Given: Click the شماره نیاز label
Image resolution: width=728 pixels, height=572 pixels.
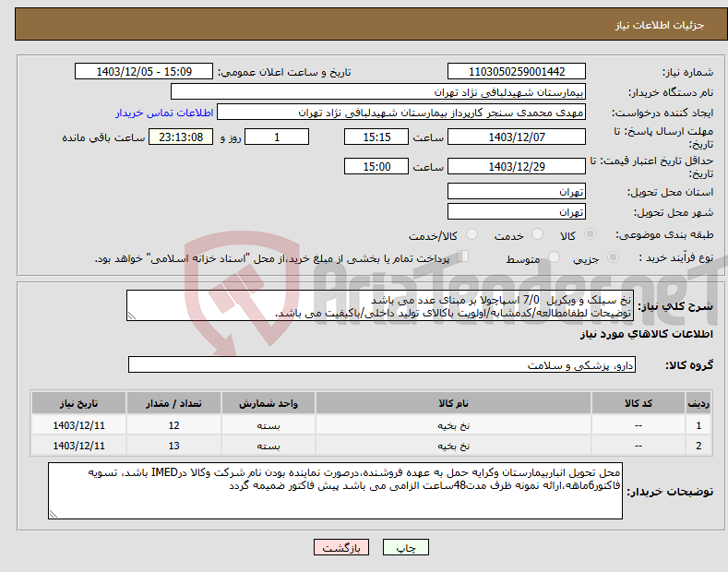Looking at the screenshot, I should pyautogui.click(x=687, y=72).
